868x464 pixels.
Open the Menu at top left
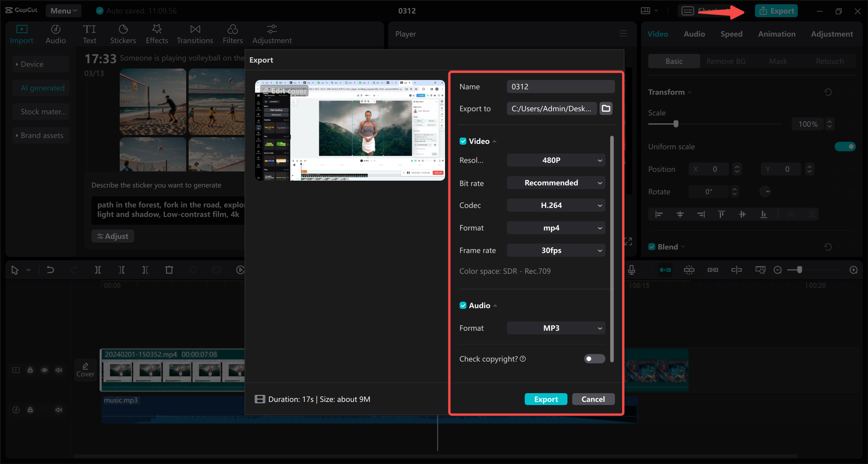pyautogui.click(x=63, y=11)
